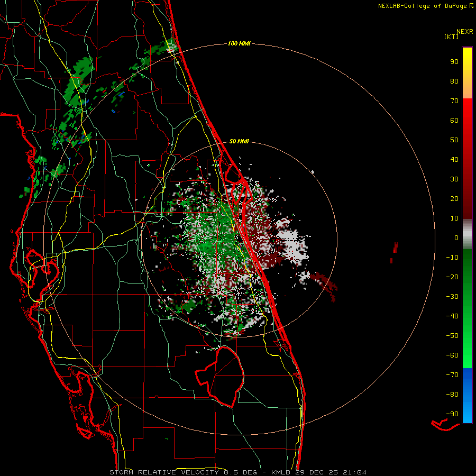Click the -50 scale value
The height and width of the screenshot is (476, 476).
point(452,336)
